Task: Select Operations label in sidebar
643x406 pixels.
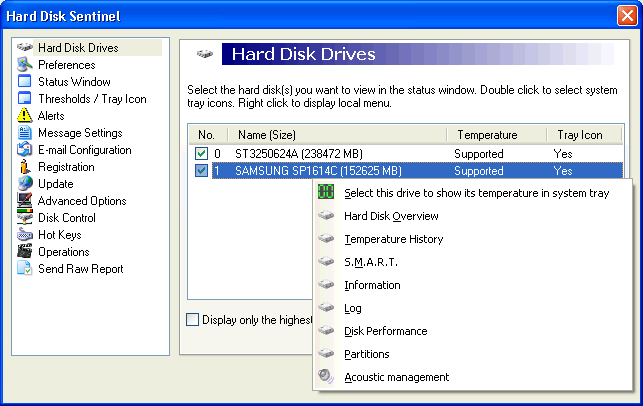Action: click(64, 252)
